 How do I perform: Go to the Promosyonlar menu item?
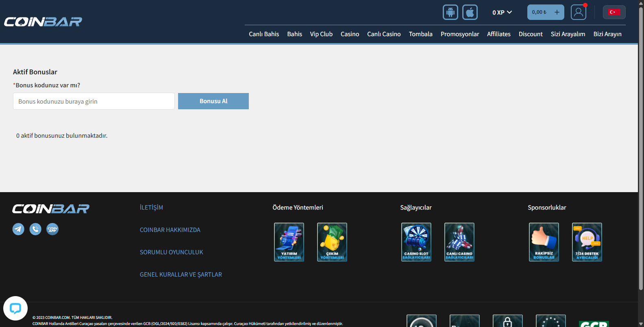[x=459, y=34]
